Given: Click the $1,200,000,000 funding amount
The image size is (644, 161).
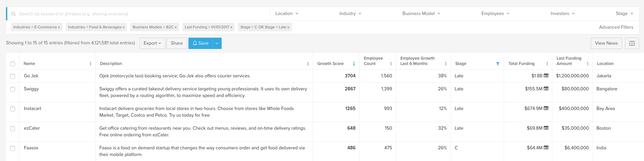Looking at the screenshot, I should [572, 76].
